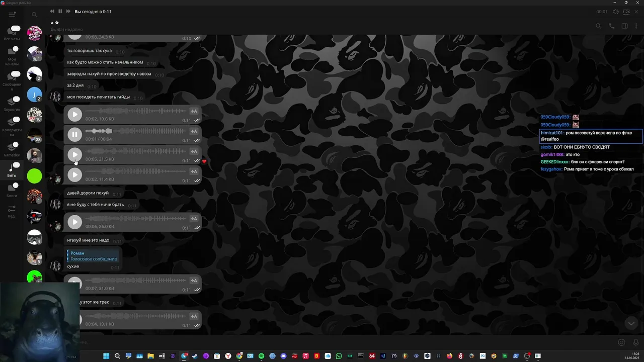
Task: Seek in the 21.5 KB message waveform
Action: click(x=136, y=151)
